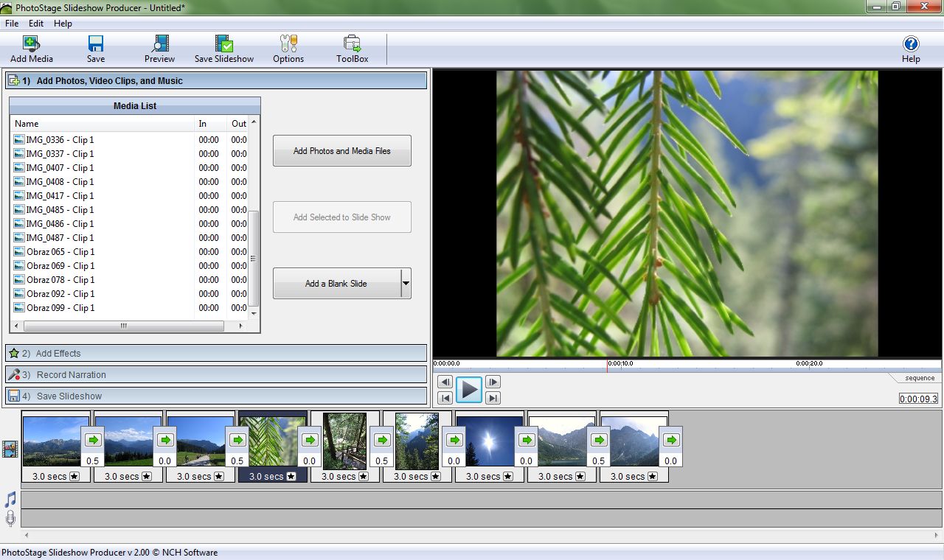Step forward one frame in preview
This screenshot has height=560, width=944.
tap(493, 382)
